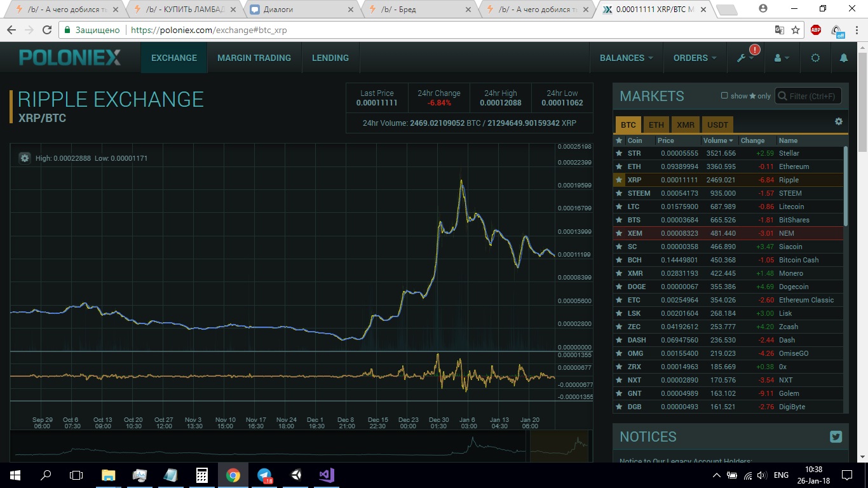
Task: Open the Markets panel settings gear
Action: tap(838, 121)
